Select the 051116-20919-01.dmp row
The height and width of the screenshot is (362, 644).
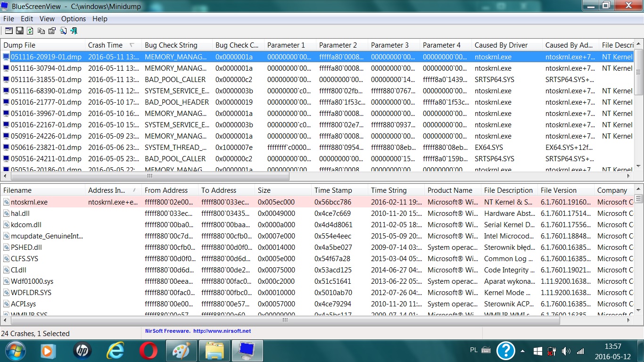317,57
